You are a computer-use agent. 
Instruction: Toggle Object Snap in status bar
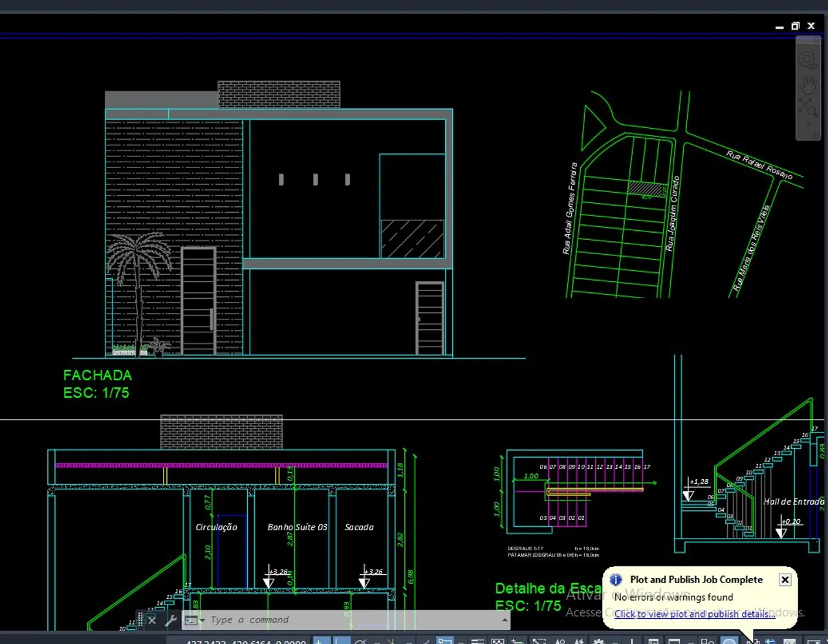[x=445, y=641]
